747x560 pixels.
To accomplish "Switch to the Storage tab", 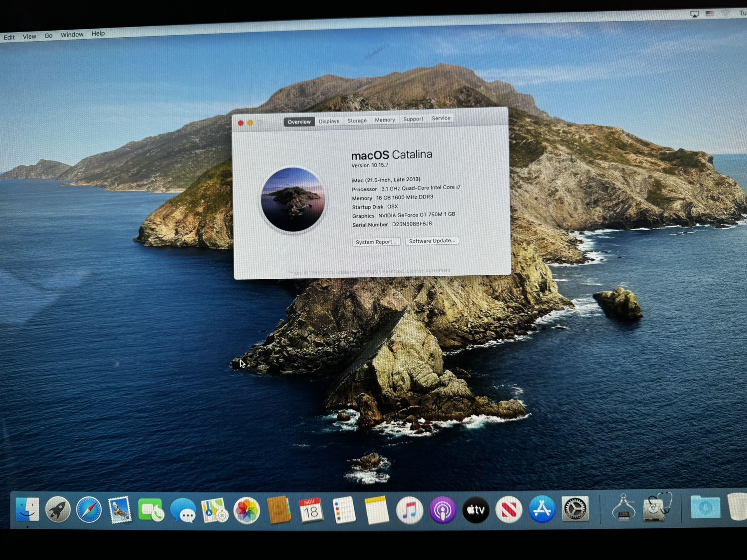I will coord(356,120).
